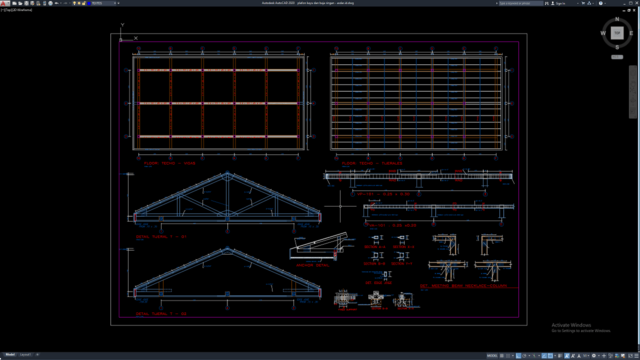Click the Sign In button
This screenshot has width=640, height=360.
click(559, 3)
